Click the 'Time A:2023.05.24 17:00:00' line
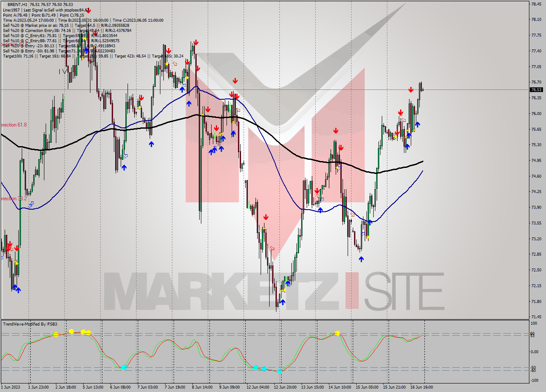The width and height of the screenshot is (546, 392). [x=83, y=20]
